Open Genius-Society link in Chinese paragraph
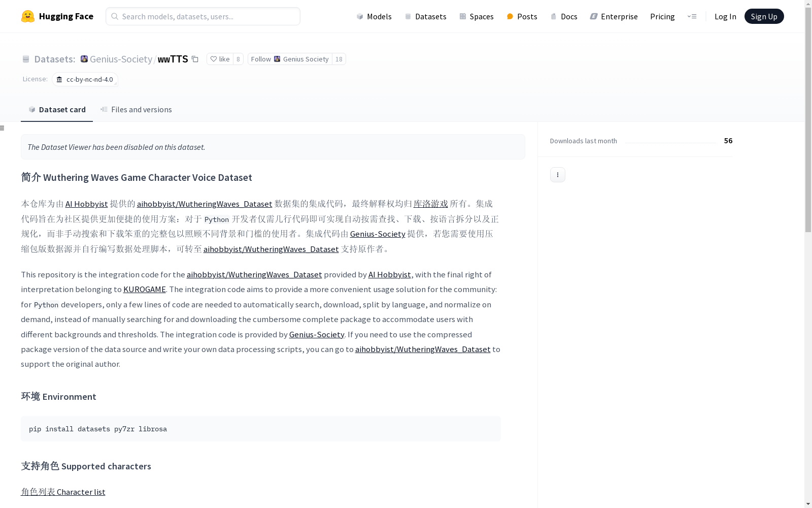Image resolution: width=812 pixels, height=508 pixels. click(x=378, y=234)
